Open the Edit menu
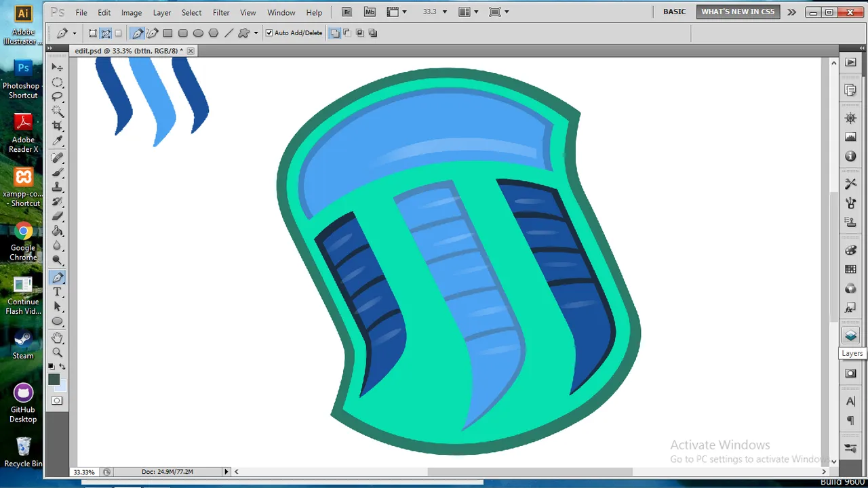 pos(104,12)
